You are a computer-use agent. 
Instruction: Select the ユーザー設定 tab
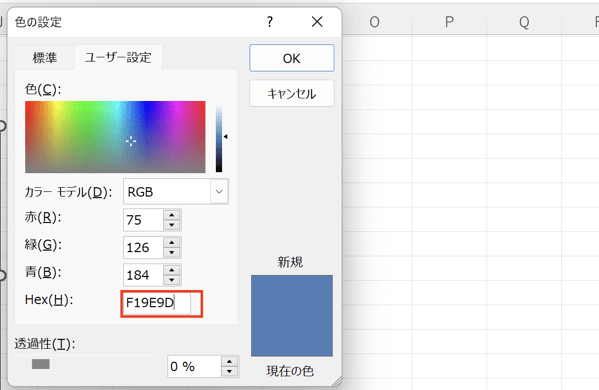click(x=118, y=57)
